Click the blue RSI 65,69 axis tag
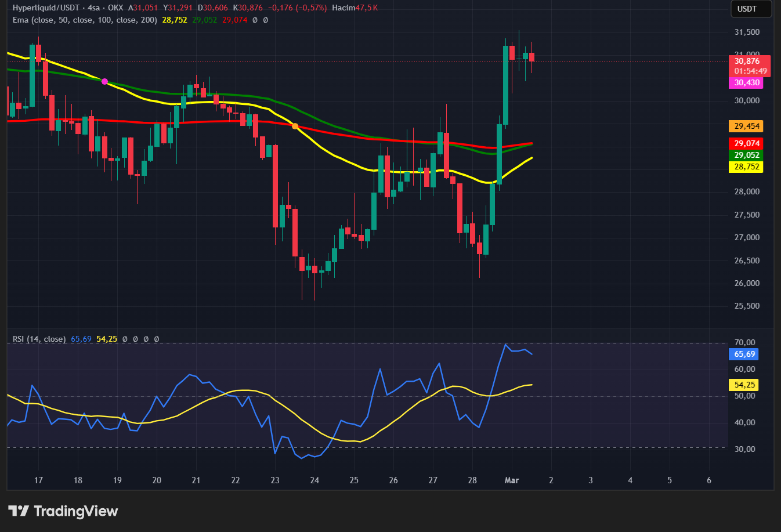The image size is (781, 532). coord(744,354)
